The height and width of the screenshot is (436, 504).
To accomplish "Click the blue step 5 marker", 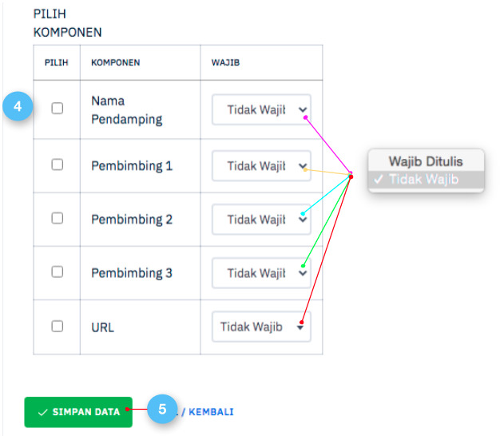I will click(162, 410).
